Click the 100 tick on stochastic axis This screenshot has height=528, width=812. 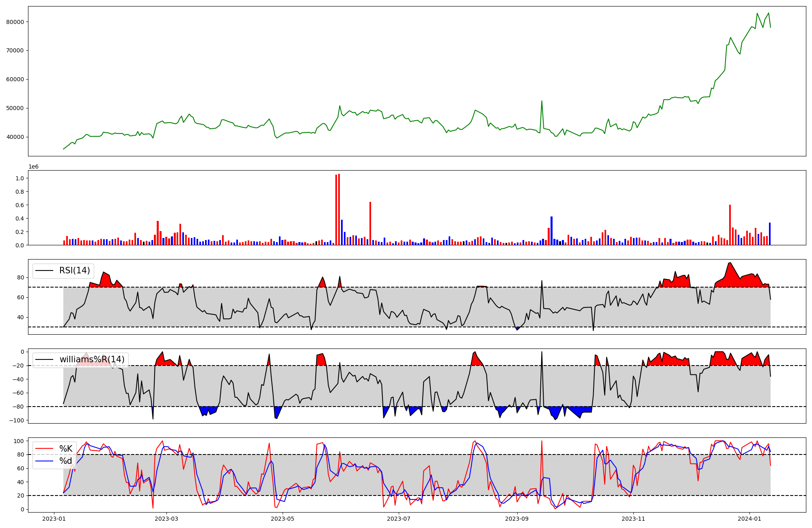[19, 441]
